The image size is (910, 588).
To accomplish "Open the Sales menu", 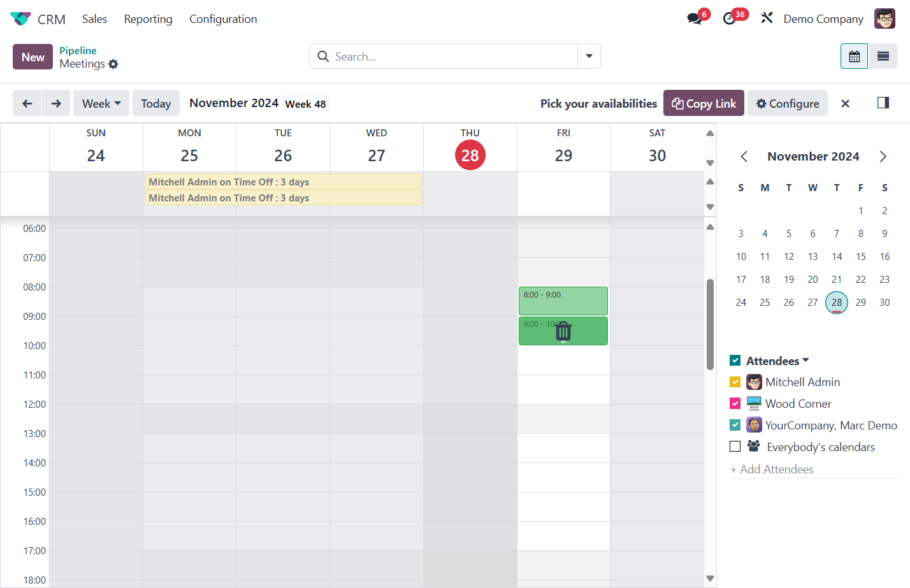I will click(x=94, y=19).
